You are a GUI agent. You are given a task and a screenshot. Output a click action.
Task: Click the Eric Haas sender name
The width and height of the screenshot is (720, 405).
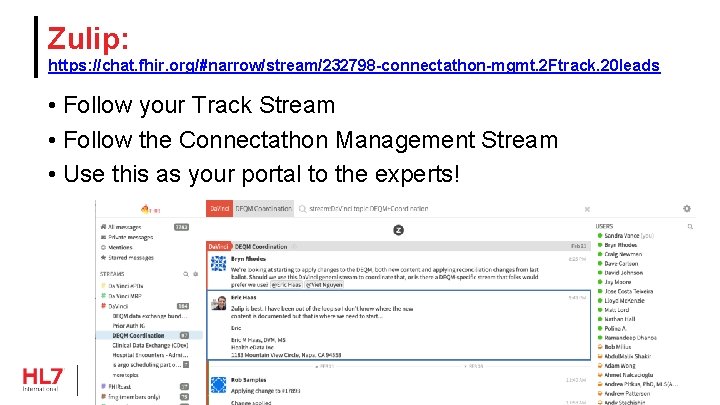(243, 298)
